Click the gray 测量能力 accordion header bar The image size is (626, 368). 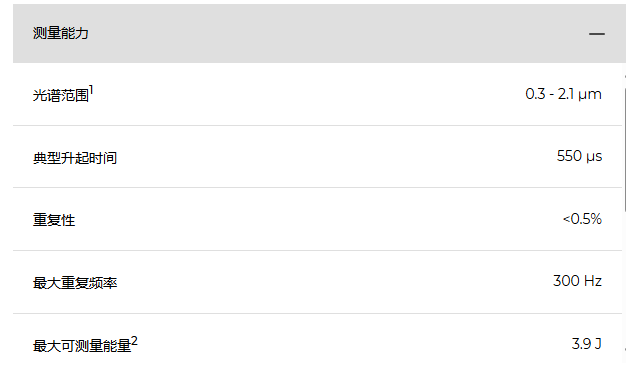click(x=319, y=34)
